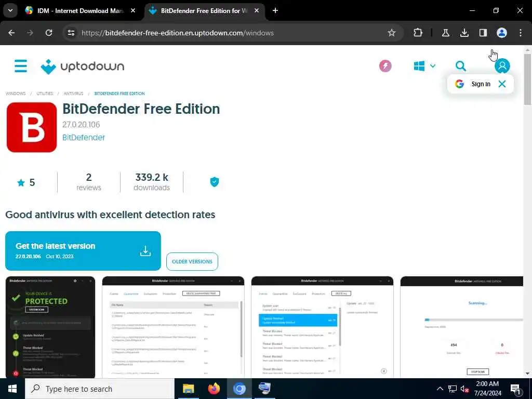Screen dimensions: 532x399
Task: Toggle the browser side panel
Action: click(x=483, y=33)
